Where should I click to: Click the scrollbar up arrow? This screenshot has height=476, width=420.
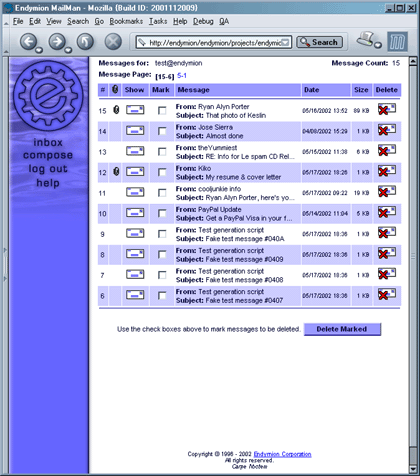tap(413, 62)
